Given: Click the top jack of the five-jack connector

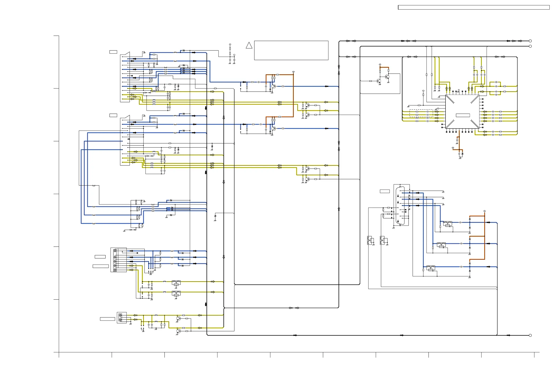Looking at the screenshot, I should point(115,251).
